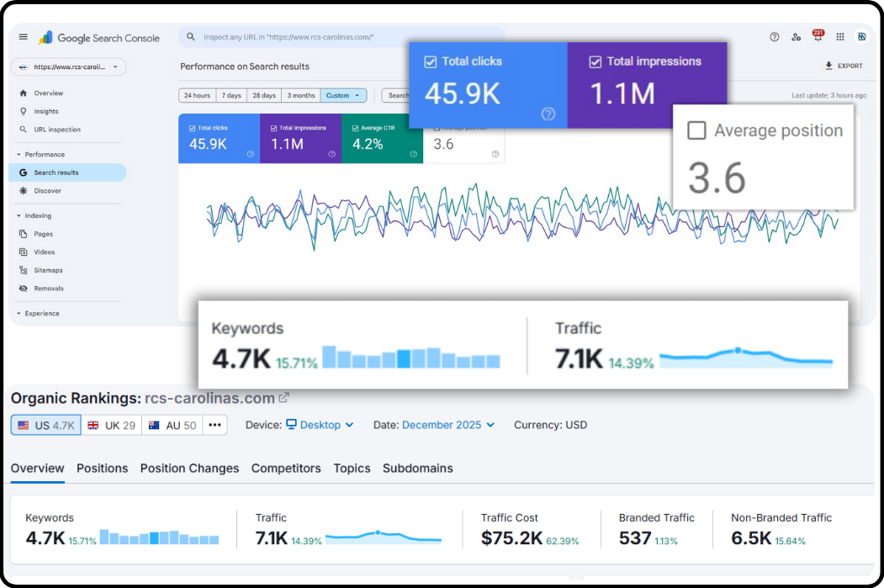Uncheck the Total clicks checkbox
Image resolution: width=884 pixels, height=588 pixels.
pos(431,61)
